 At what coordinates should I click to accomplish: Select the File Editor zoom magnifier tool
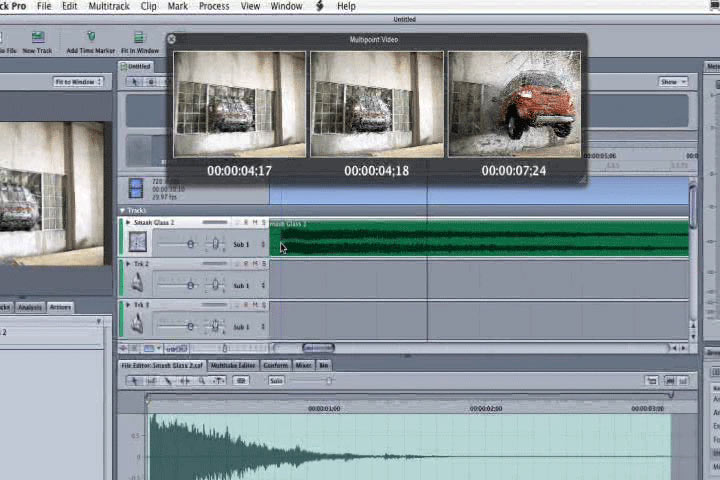coord(202,380)
